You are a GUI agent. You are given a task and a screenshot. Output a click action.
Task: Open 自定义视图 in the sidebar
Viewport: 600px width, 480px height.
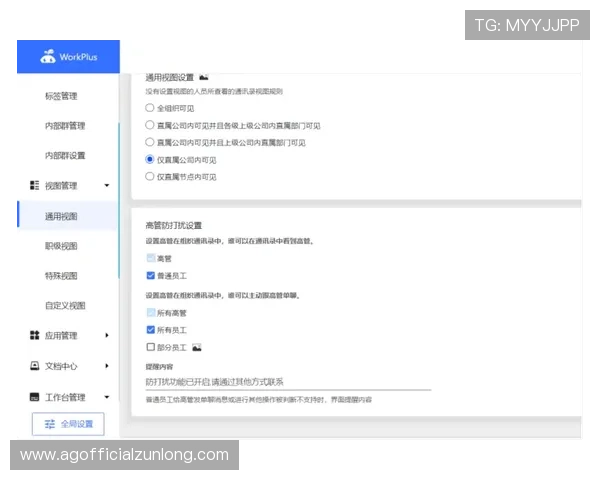(65, 306)
